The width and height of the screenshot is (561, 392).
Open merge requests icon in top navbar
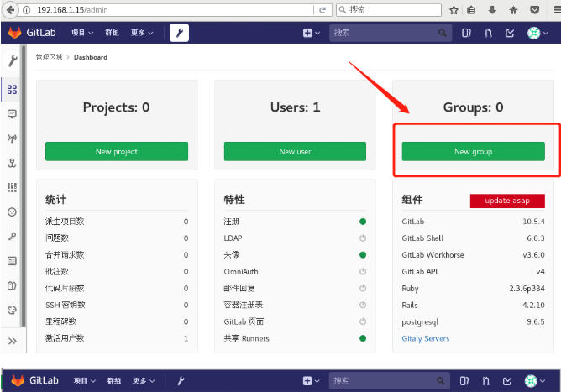pos(488,33)
